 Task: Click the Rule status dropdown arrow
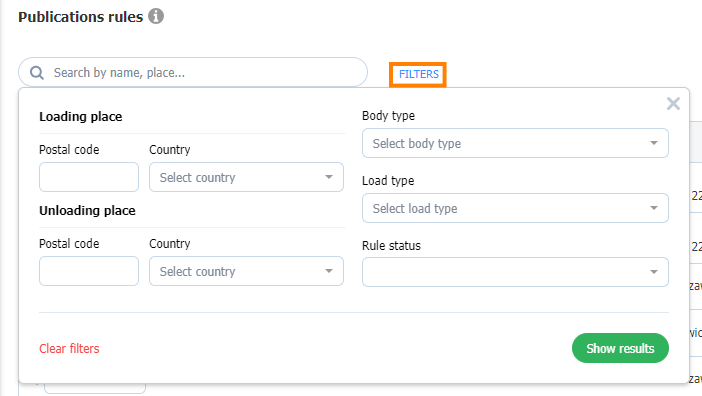point(654,272)
